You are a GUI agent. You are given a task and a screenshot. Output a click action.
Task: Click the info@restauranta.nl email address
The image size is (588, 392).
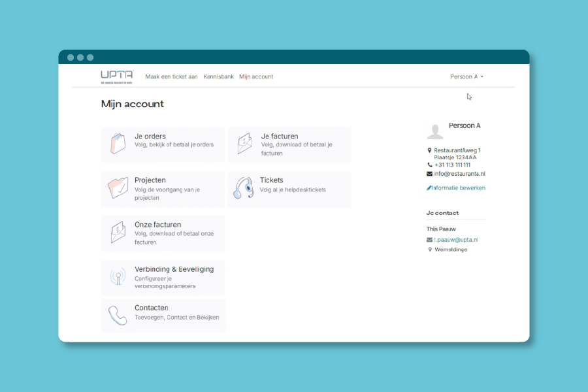(x=459, y=174)
